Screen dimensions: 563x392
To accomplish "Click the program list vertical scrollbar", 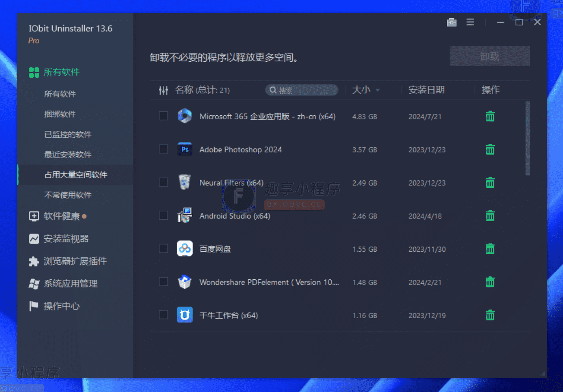I will [x=528, y=138].
